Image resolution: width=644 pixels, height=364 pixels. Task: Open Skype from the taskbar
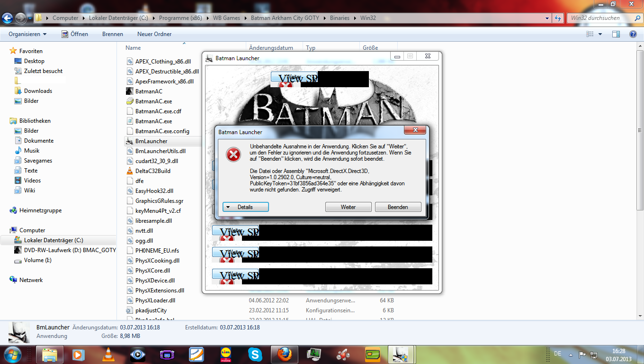tap(255, 354)
